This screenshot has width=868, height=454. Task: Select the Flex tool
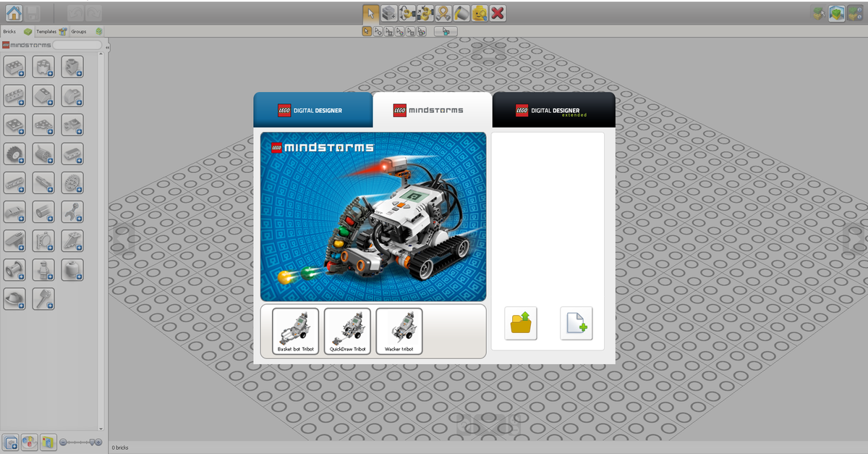[x=443, y=12]
